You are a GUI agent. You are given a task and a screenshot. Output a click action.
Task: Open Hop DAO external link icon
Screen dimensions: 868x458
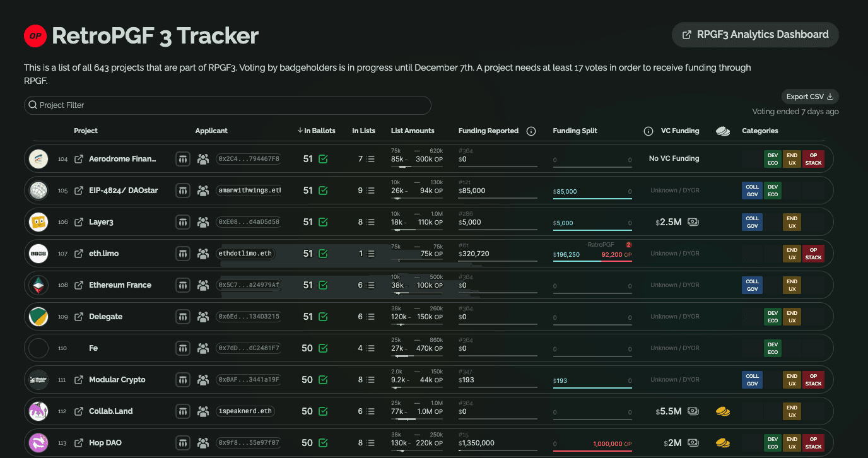[x=79, y=443]
